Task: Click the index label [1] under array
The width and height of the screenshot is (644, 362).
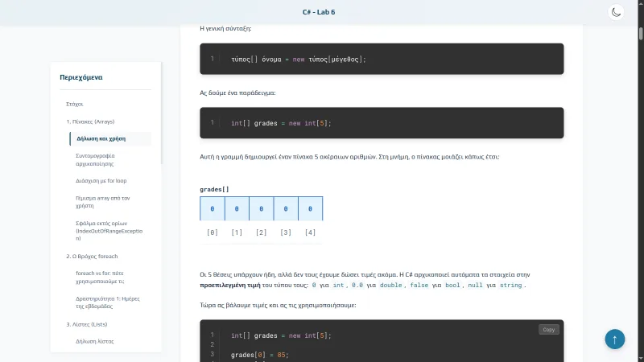Action: point(237,232)
